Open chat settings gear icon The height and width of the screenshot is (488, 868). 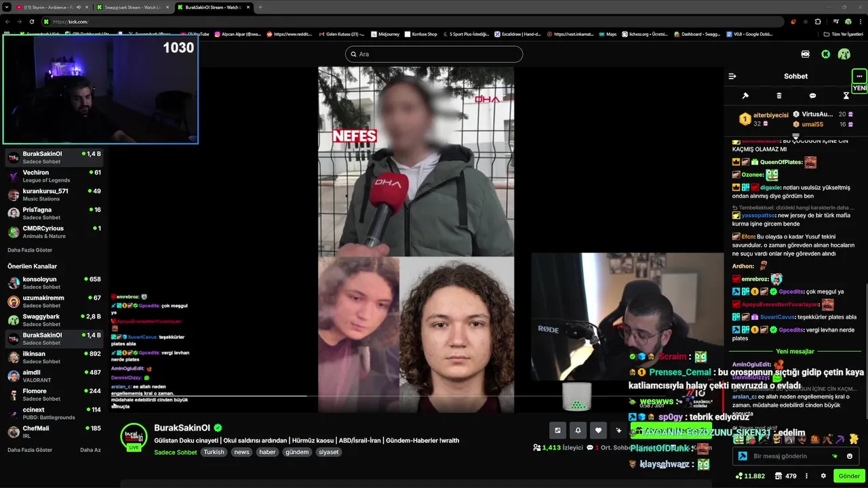point(823,476)
